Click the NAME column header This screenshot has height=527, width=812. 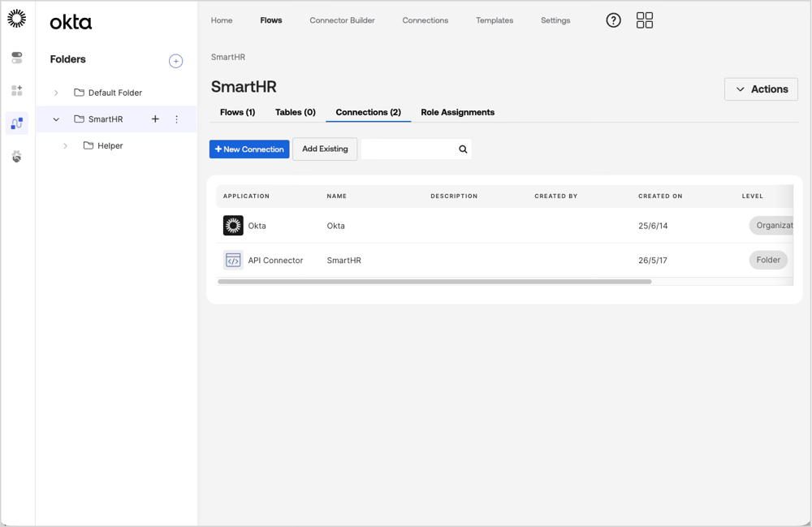(x=337, y=197)
